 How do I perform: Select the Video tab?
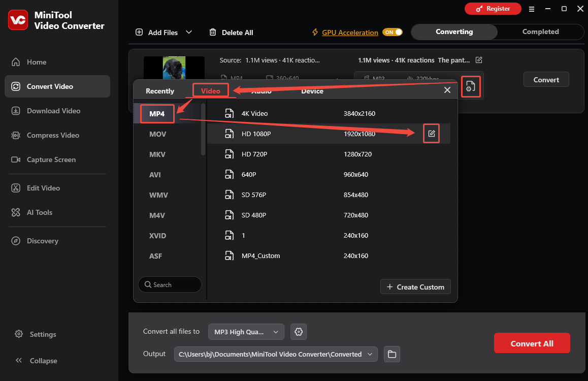point(210,91)
